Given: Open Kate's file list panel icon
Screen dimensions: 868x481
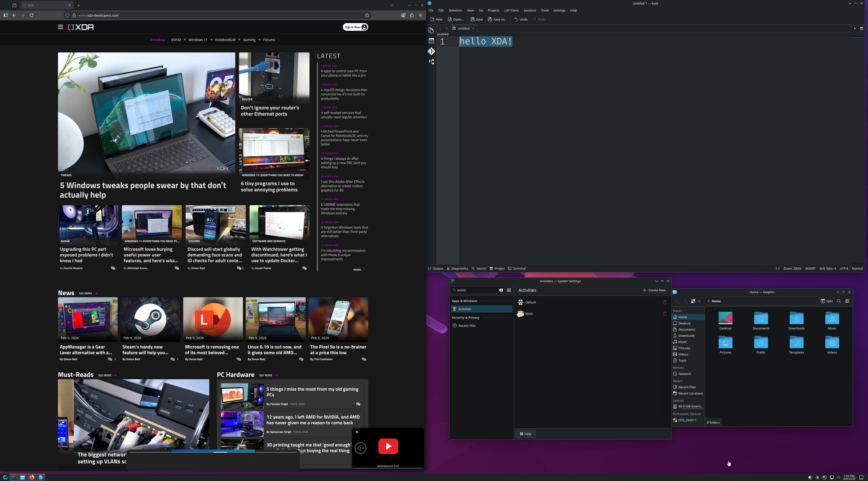Looking at the screenshot, I should 431,41.
